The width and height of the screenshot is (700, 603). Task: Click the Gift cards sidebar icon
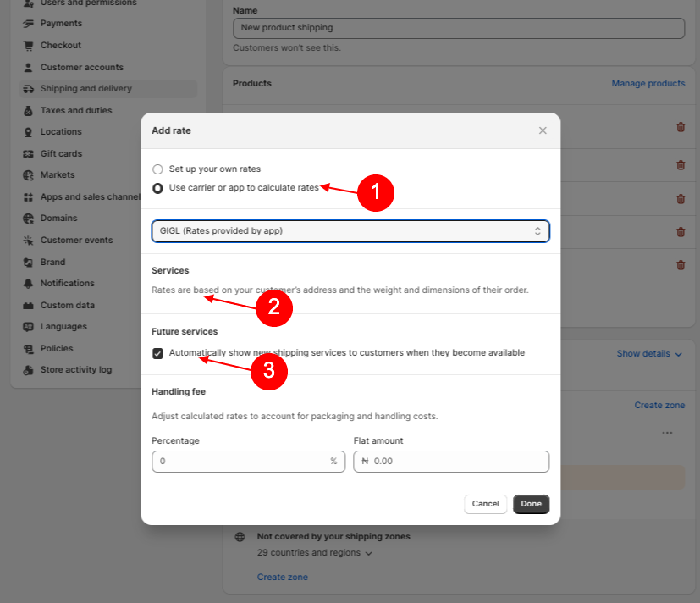(29, 153)
